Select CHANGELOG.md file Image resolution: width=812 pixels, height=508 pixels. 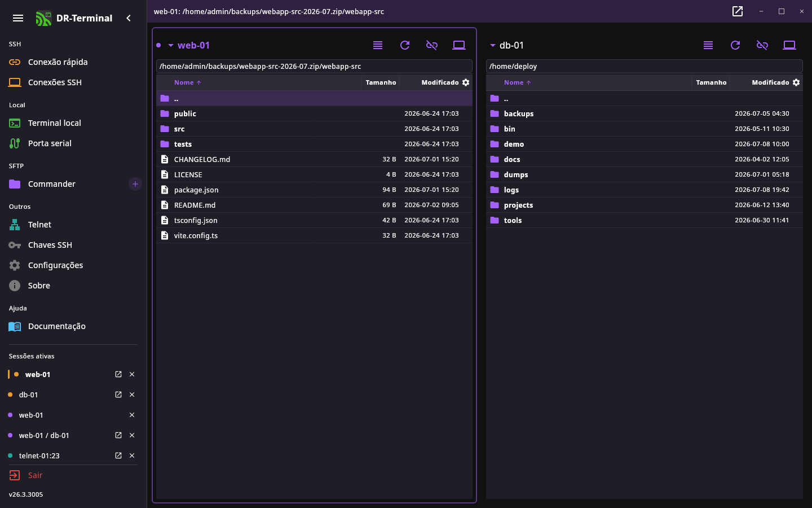pyautogui.click(x=314, y=159)
